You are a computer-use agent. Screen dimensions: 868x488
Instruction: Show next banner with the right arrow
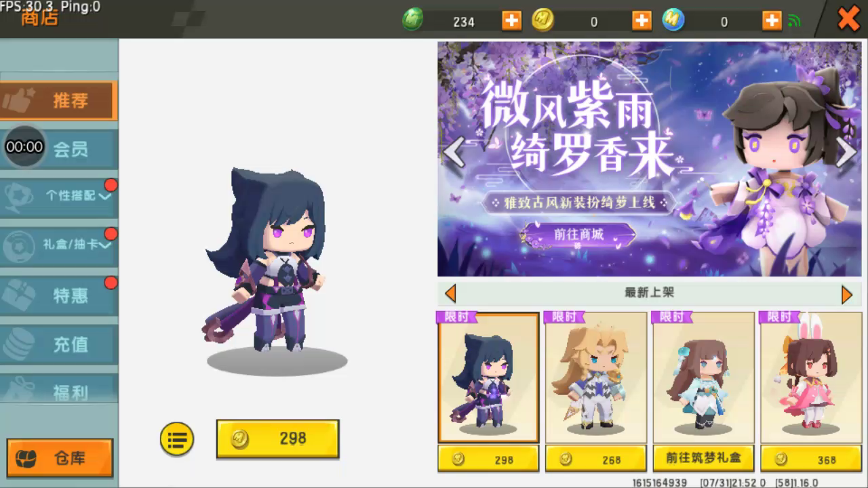846,152
